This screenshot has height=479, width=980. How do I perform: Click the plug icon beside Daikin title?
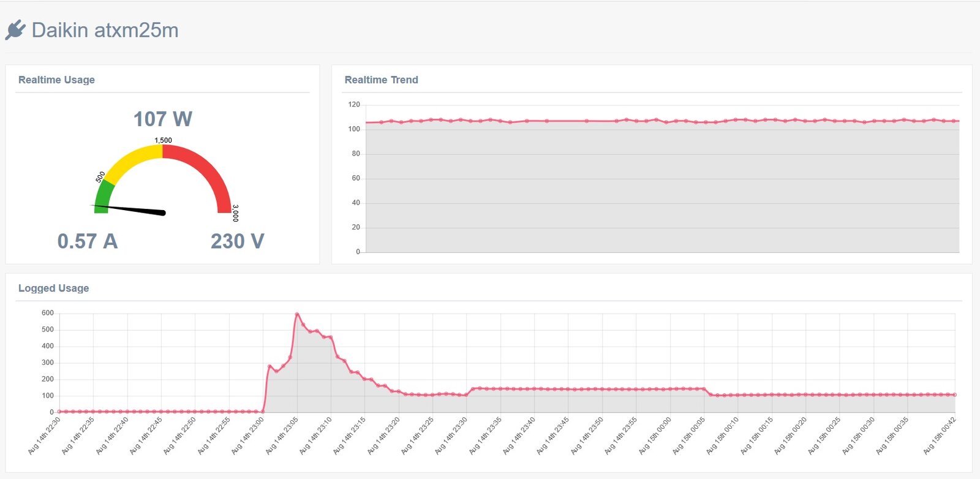[x=15, y=30]
